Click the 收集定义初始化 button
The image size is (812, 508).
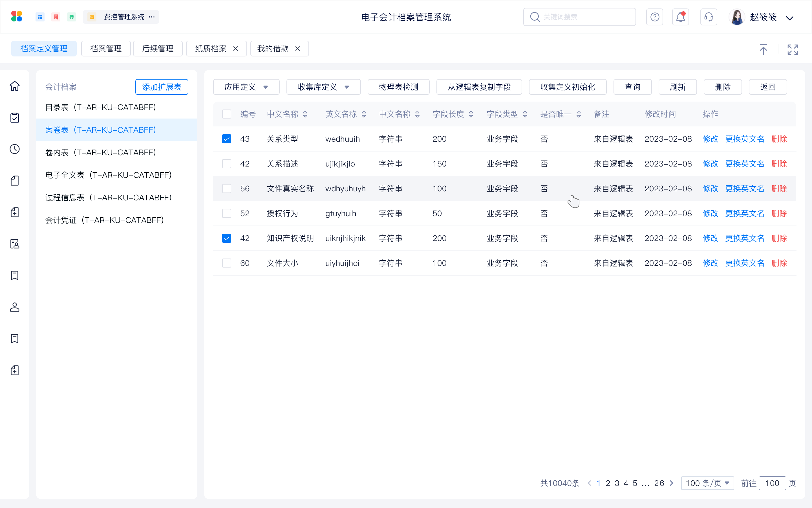point(568,87)
